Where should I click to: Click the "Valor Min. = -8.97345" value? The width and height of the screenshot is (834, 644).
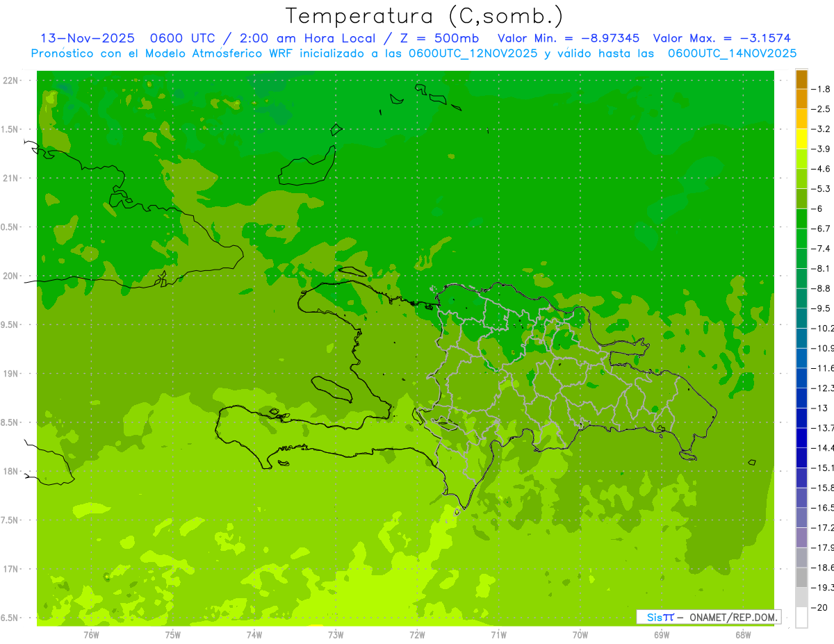click(569, 38)
